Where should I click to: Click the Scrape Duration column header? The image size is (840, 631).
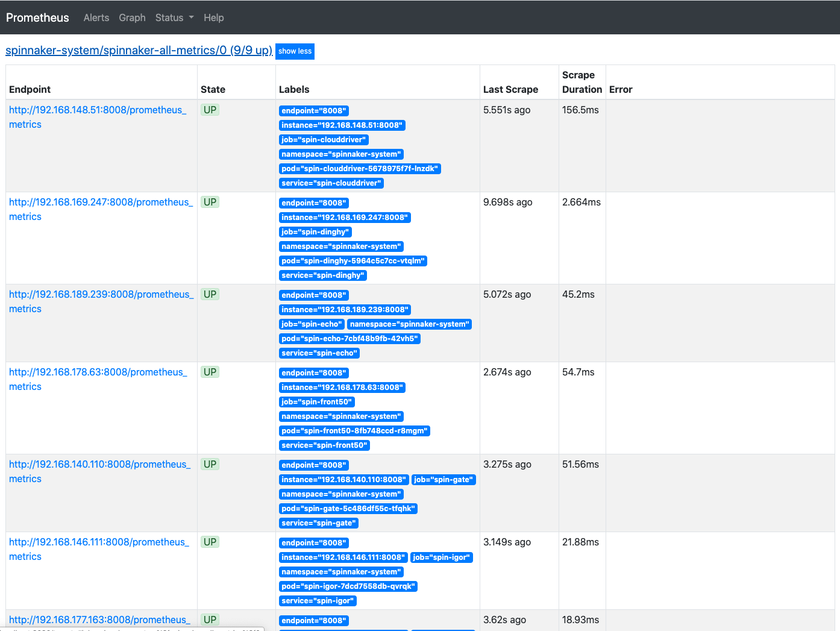[x=582, y=82]
